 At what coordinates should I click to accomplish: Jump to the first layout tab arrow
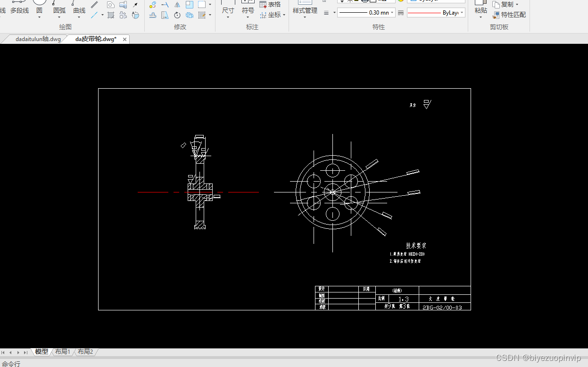tap(3, 352)
